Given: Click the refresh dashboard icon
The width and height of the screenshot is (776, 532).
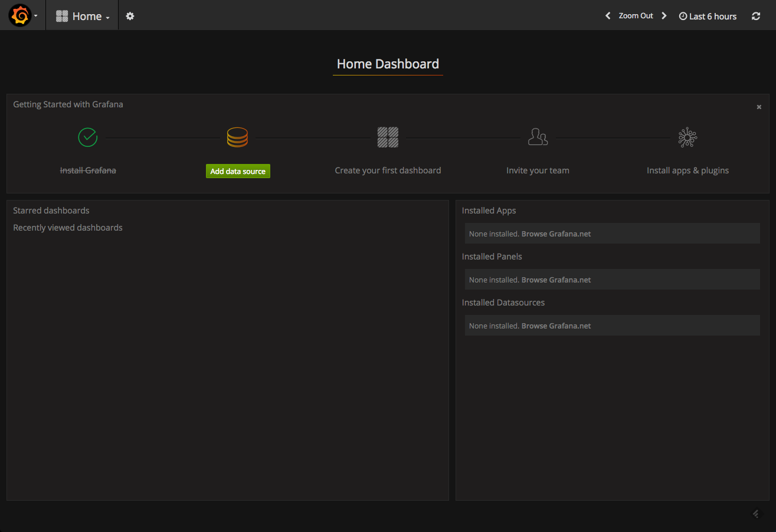Looking at the screenshot, I should (756, 17).
